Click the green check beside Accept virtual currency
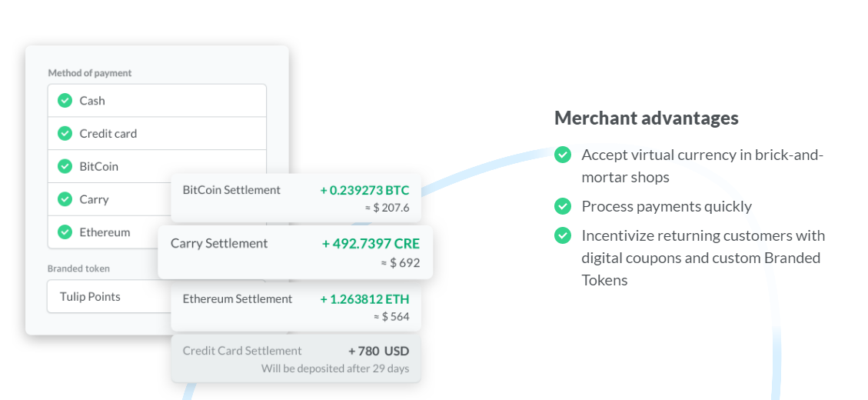Viewport: 868px width, 400px height. point(563,155)
